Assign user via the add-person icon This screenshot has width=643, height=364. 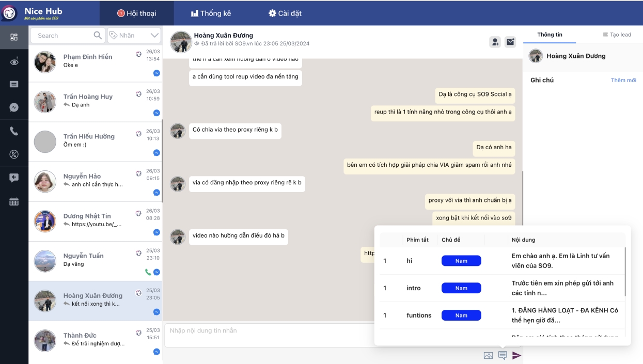[495, 42]
